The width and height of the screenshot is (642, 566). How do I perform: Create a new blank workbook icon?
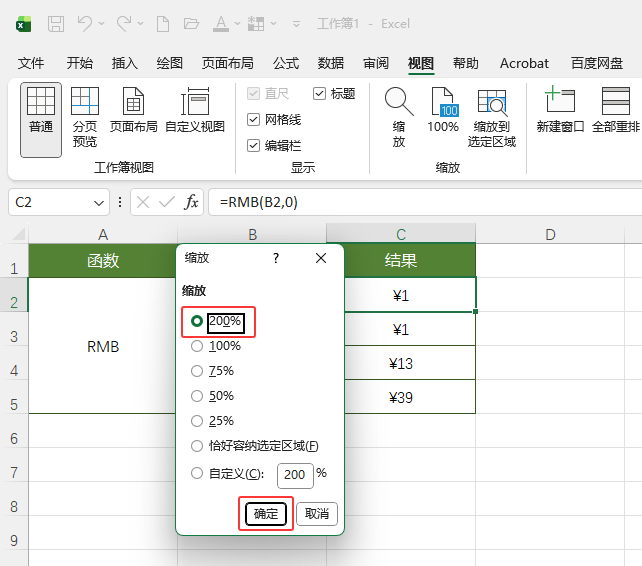163,24
